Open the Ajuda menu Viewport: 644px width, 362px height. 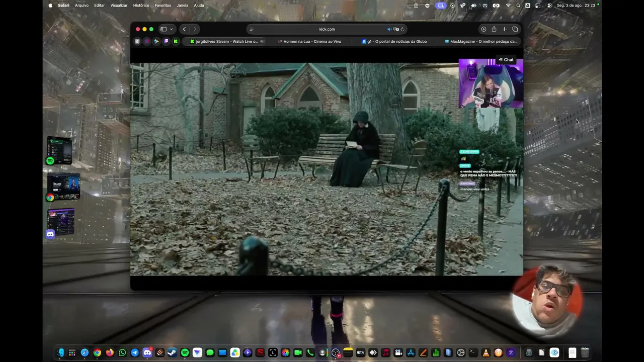tap(199, 6)
